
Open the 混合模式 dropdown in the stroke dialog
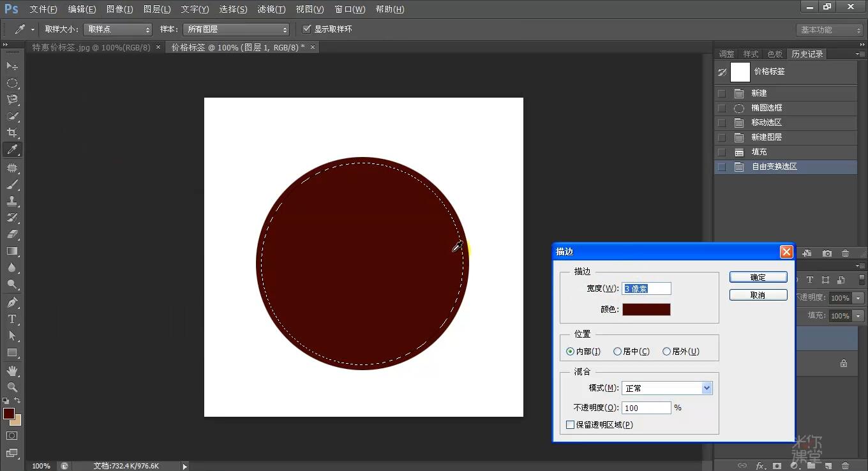click(666, 387)
